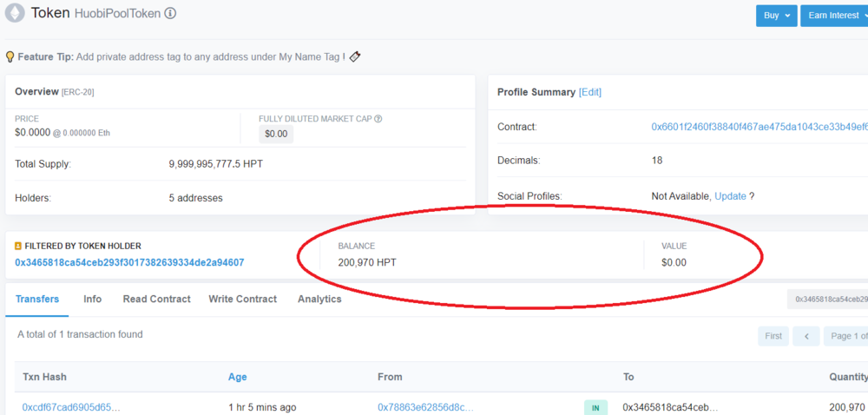Screen dimensions: 868x415
Task: Click the Txn Hash column header
Action: click(x=45, y=377)
